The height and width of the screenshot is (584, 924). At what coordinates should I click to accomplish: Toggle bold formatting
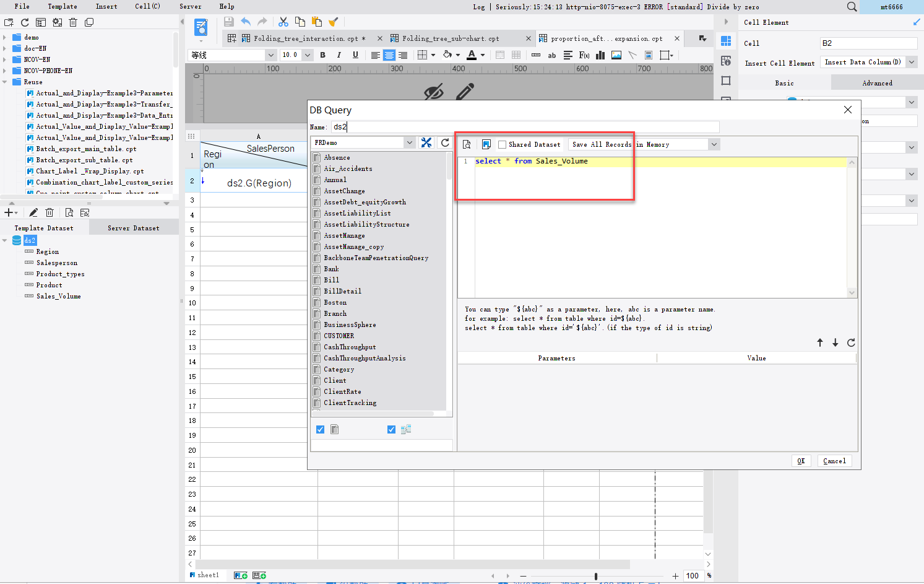[x=322, y=55]
